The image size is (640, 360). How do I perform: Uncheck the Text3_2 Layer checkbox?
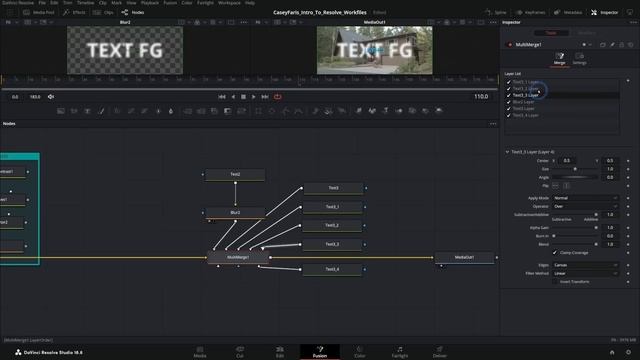click(509, 89)
